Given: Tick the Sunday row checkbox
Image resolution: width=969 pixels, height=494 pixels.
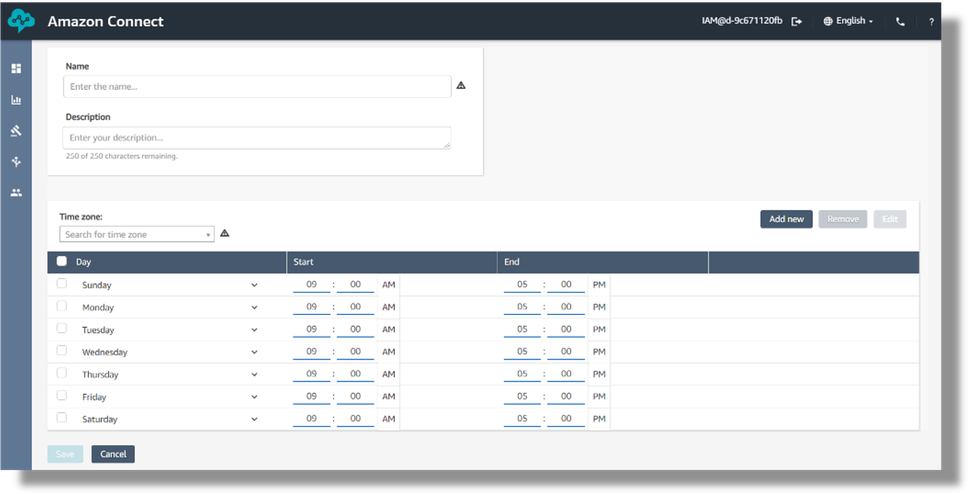Looking at the screenshot, I should coord(62,284).
